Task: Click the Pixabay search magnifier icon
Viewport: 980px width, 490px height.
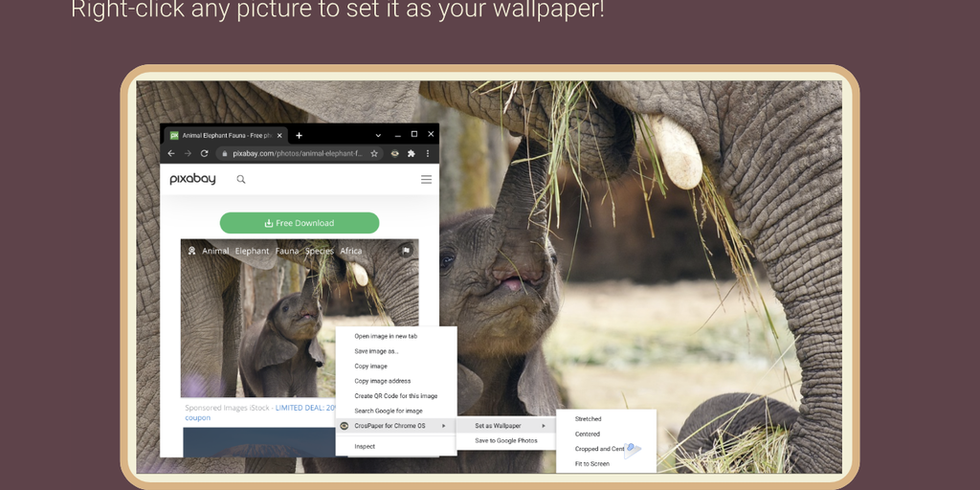Action: pos(241,179)
